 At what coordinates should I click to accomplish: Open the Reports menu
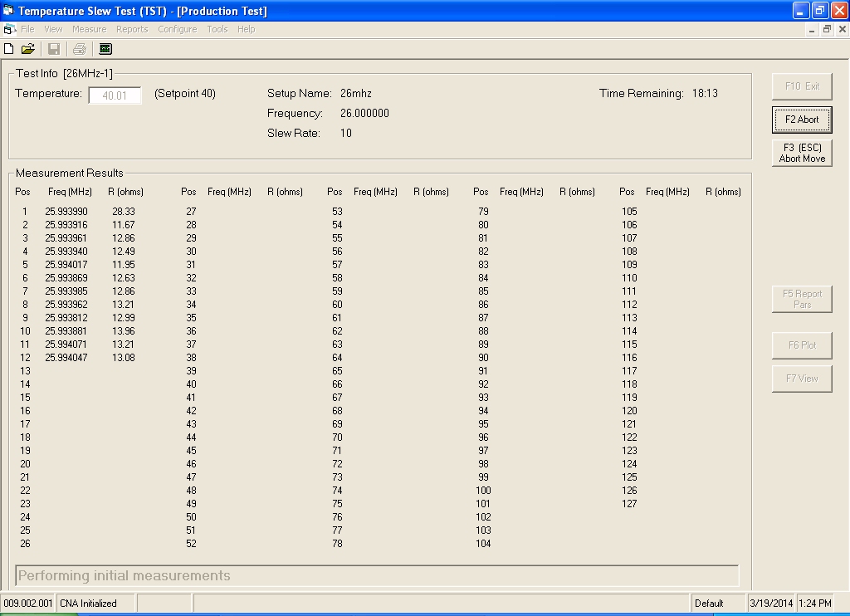[x=132, y=29]
